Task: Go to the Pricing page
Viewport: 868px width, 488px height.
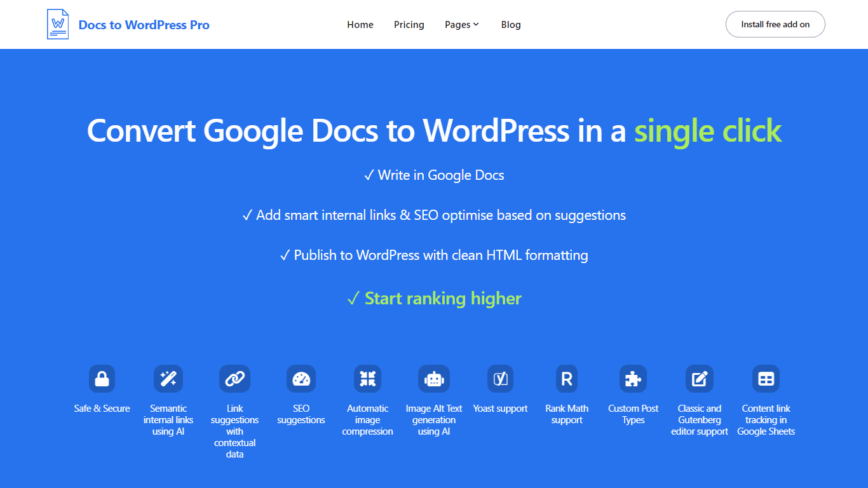Action: [x=409, y=25]
